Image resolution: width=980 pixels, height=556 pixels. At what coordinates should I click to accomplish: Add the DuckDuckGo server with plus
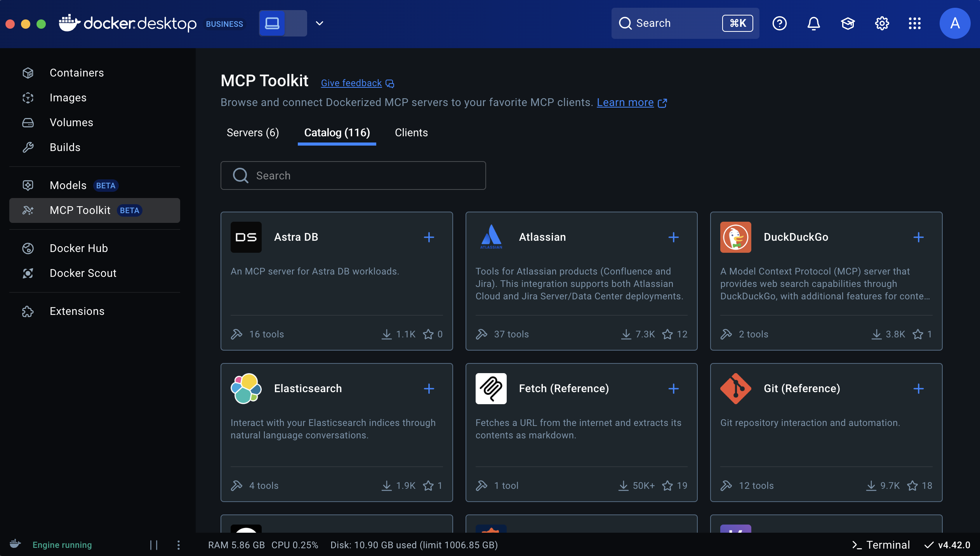[x=918, y=237]
